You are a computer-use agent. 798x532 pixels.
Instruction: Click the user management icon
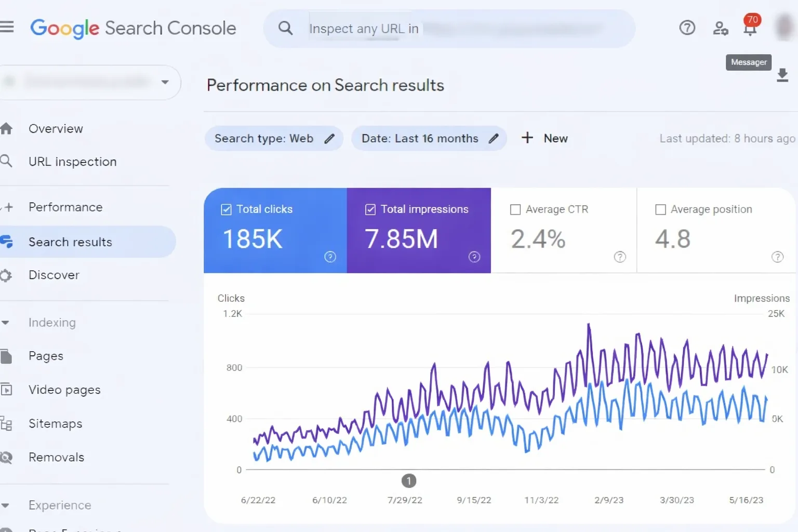720,29
